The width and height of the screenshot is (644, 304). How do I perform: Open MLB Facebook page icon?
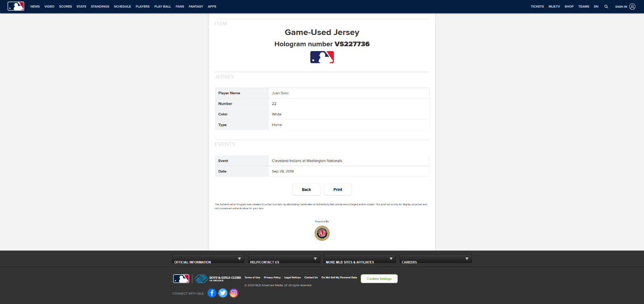pyautogui.click(x=212, y=293)
